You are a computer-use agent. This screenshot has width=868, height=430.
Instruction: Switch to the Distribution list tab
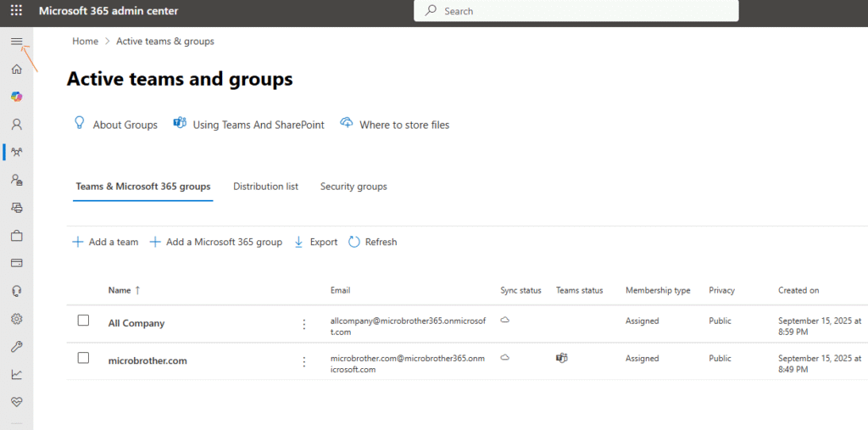[265, 187]
